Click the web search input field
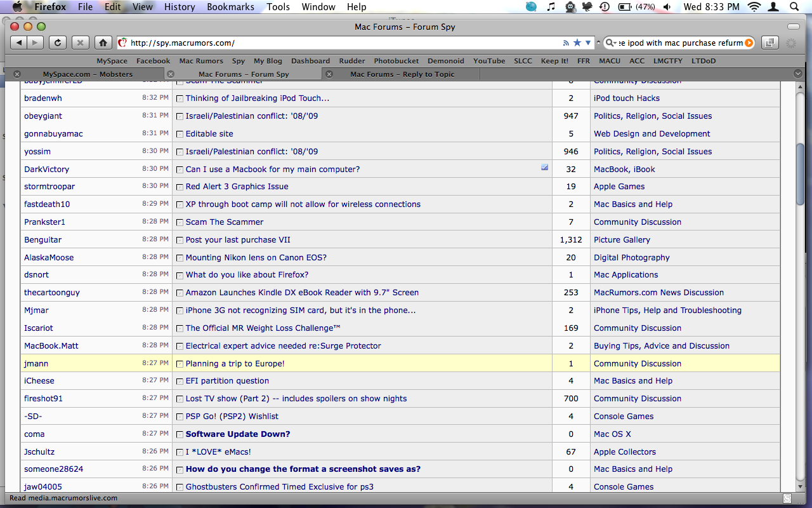 coord(681,43)
